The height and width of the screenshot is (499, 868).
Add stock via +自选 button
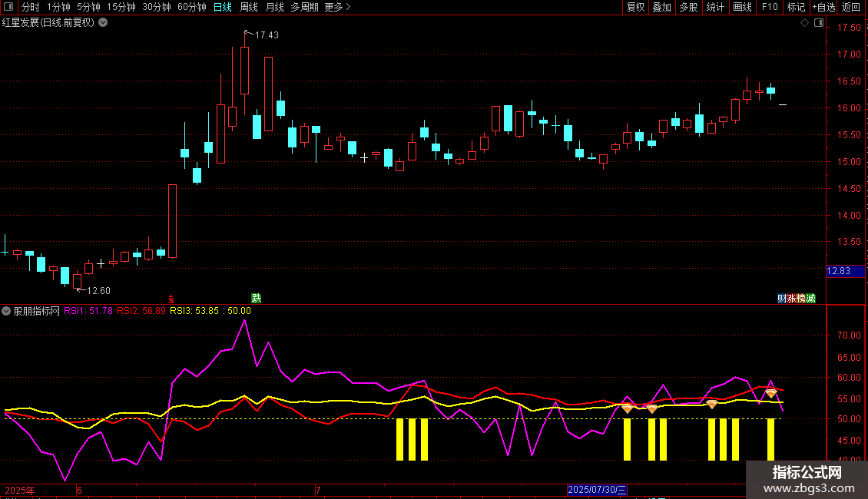[x=823, y=7]
